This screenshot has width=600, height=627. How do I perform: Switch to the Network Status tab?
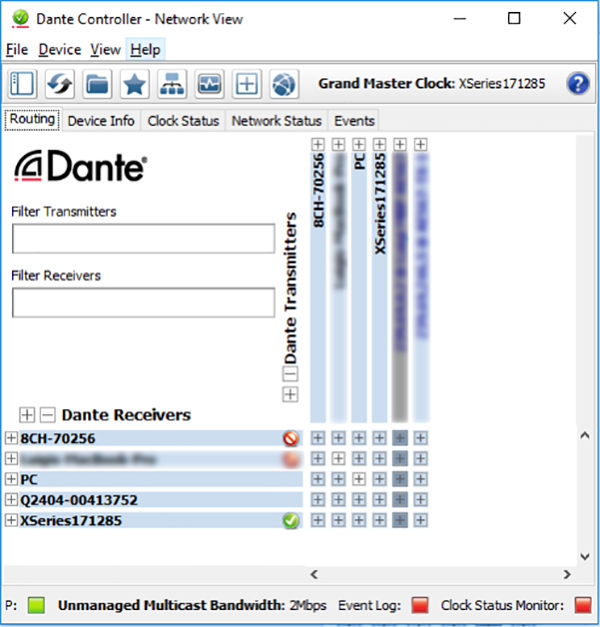tap(276, 120)
